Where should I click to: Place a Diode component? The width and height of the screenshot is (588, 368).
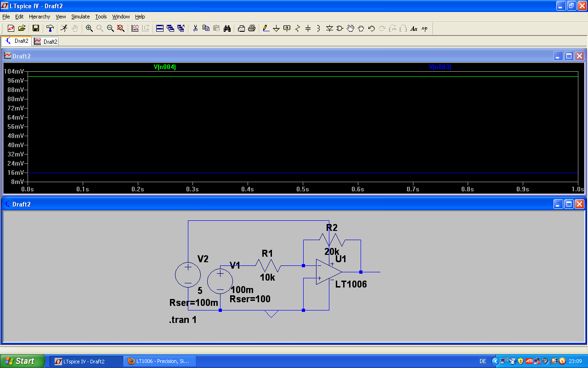(x=329, y=29)
